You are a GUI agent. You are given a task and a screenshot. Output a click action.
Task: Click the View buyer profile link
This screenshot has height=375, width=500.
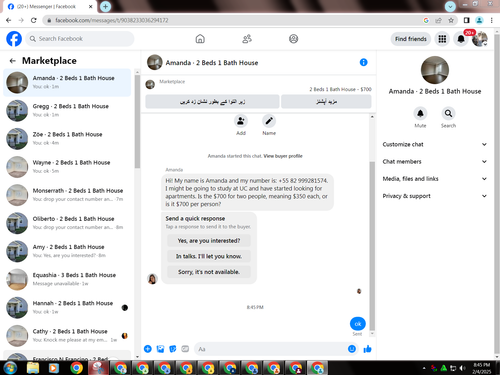[x=283, y=156]
